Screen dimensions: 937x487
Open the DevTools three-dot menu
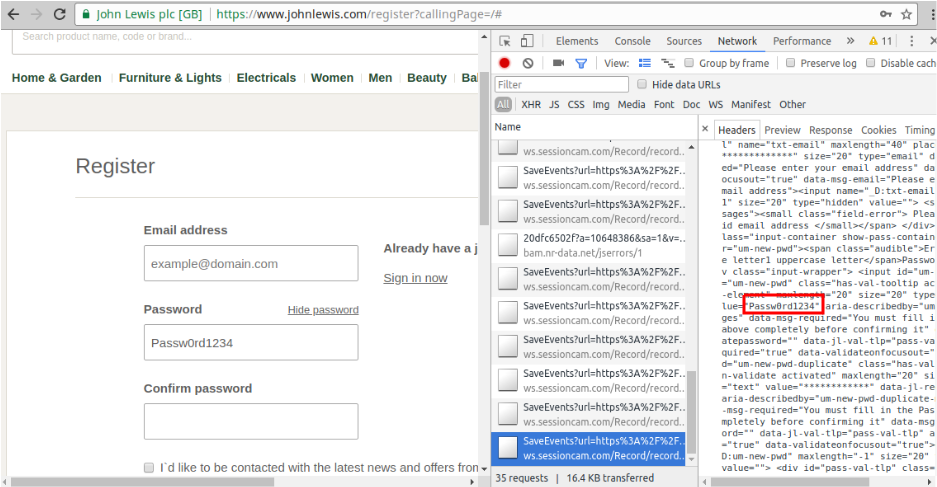coord(911,41)
